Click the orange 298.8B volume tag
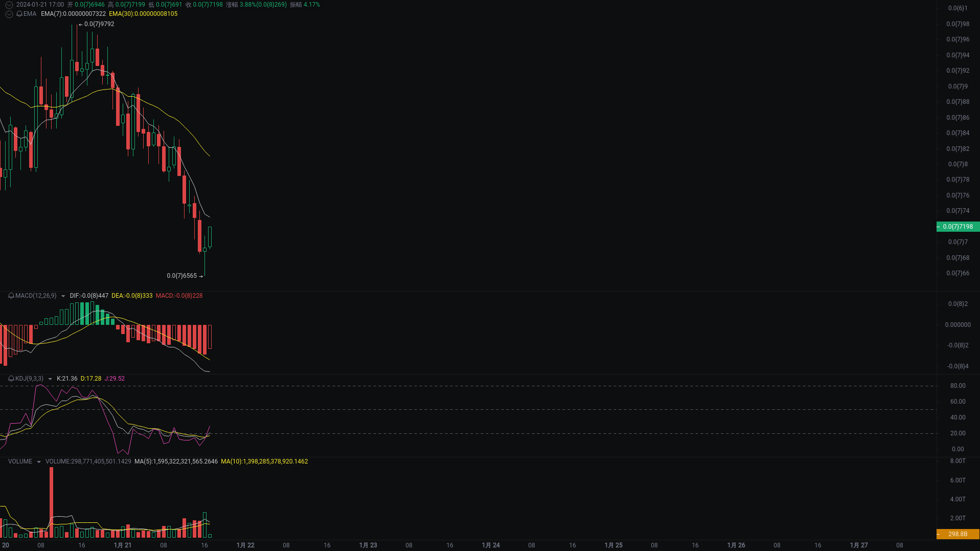980x551 pixels. click(958, 534)
